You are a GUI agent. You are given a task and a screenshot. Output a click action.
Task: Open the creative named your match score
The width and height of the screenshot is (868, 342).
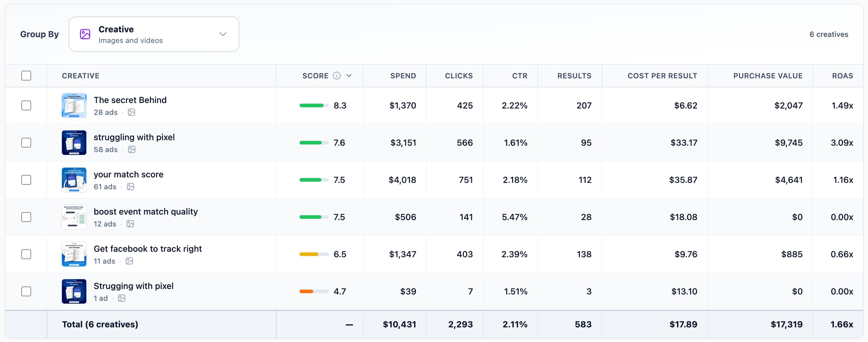point(128,174)
